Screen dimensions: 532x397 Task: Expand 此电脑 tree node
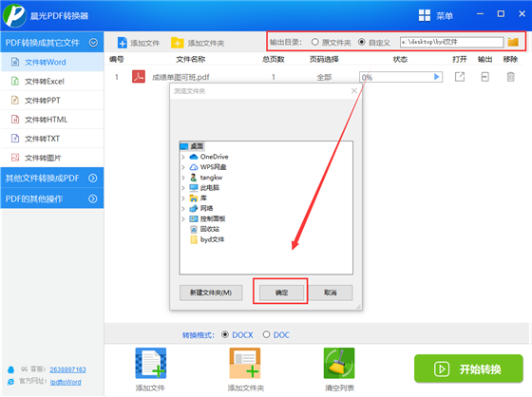coord(183,188)
